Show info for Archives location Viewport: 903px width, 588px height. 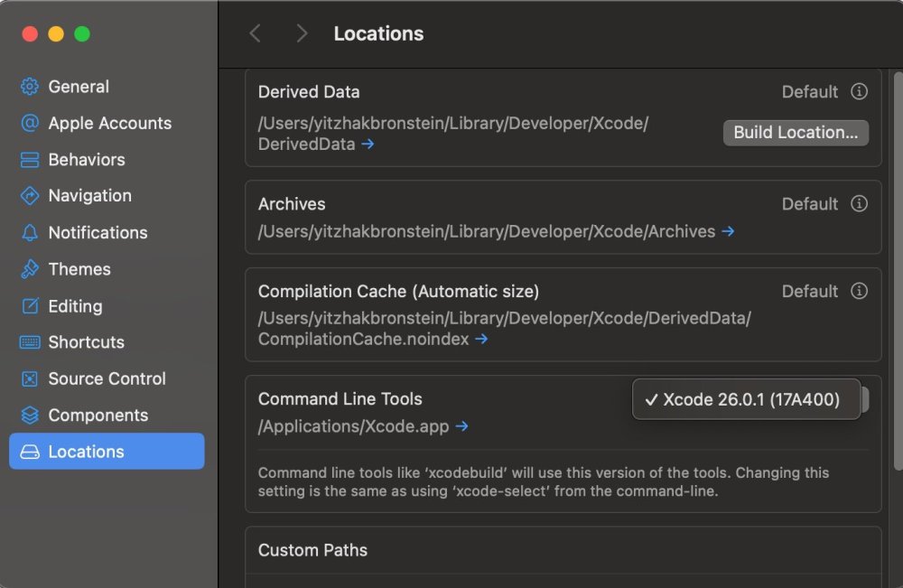(859, 204)
